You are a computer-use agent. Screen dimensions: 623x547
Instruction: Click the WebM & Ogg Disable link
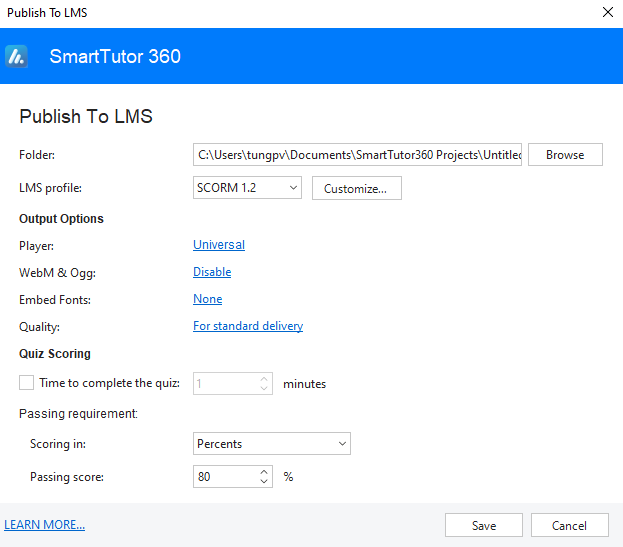pos(212,272)
